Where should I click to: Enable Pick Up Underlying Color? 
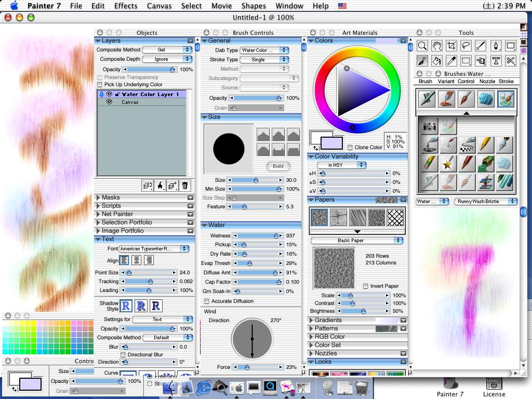tap(99, 85)
